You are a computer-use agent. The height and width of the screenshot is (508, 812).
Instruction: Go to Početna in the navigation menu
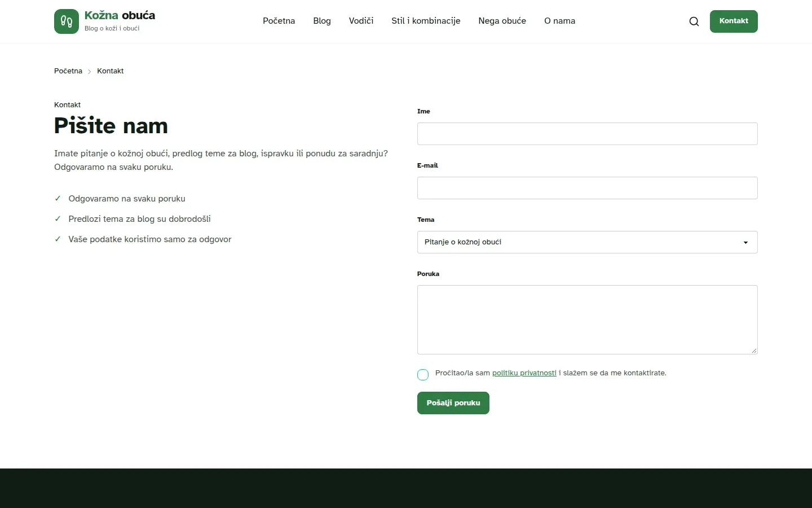click(x=279, y=21)
